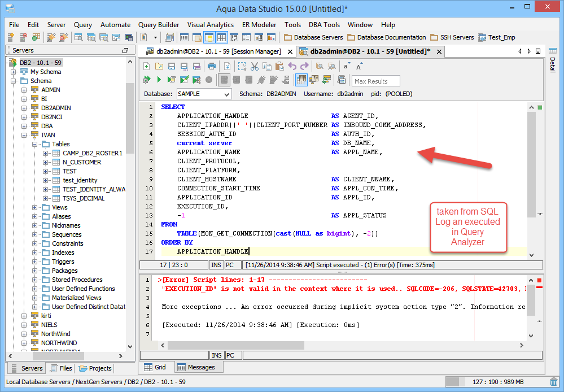
Task: Toggle the highlighted grid results button in query toolbar
Action: (x=301, y=80)
